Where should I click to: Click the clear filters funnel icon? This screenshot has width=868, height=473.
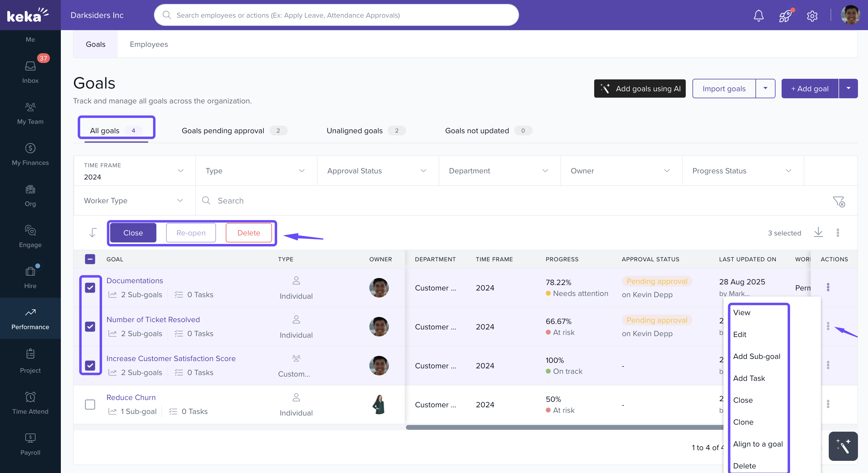pos(839,201)
